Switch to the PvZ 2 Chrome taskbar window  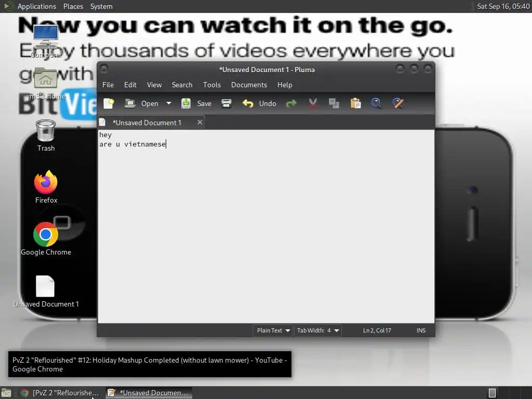point(60,393)
